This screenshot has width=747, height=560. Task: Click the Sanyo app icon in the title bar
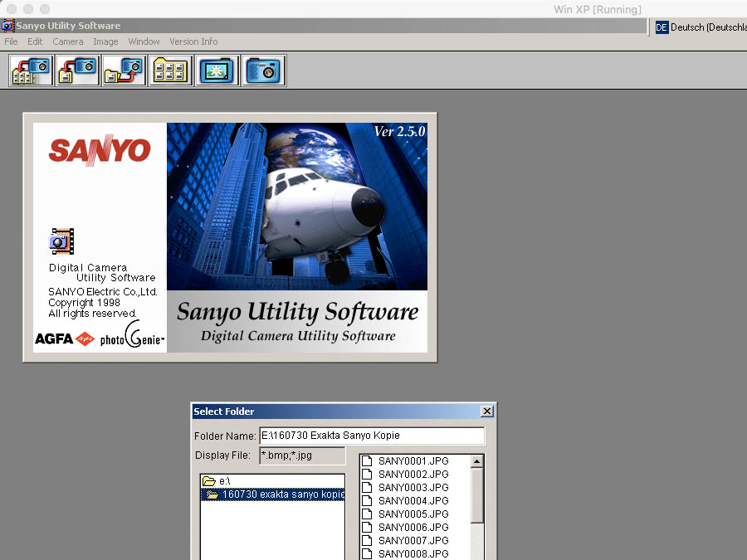point(7,26)
